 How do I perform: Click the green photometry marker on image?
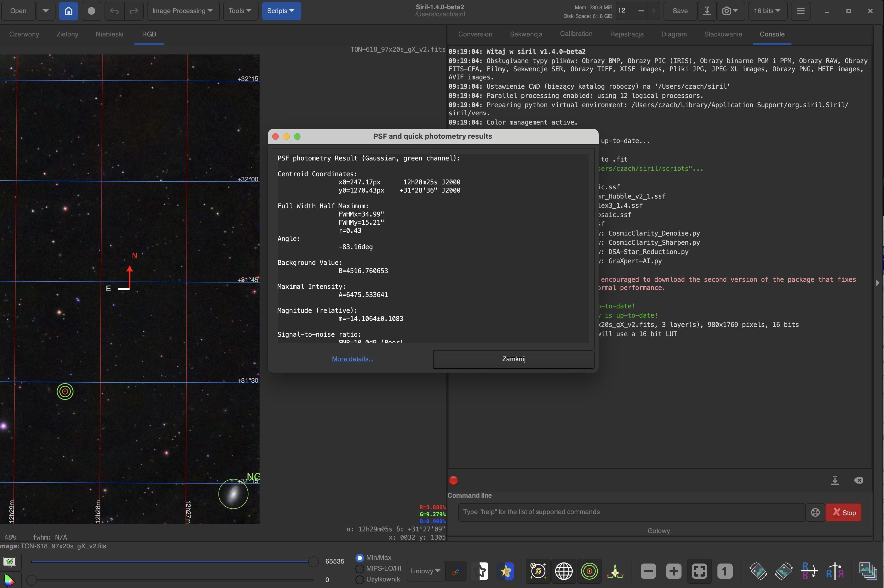tap(65, 391)
